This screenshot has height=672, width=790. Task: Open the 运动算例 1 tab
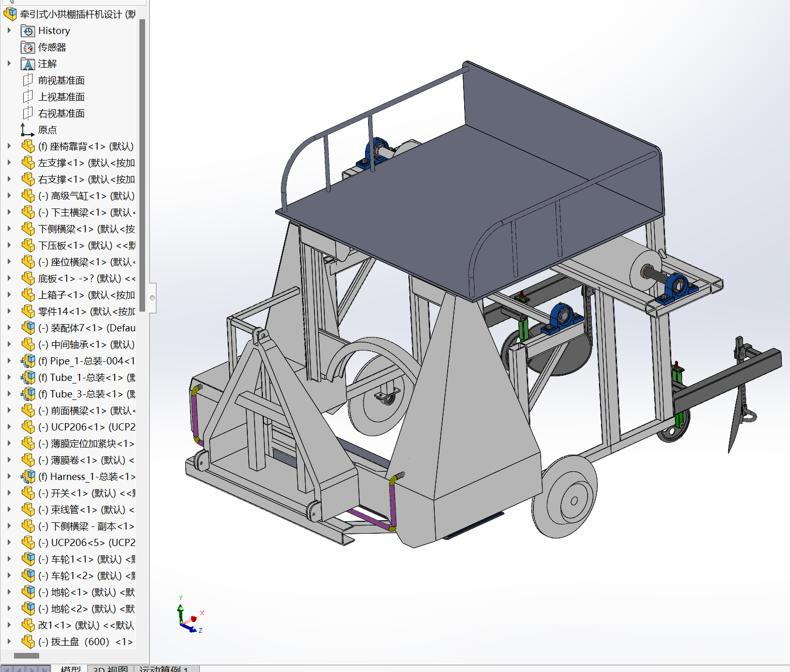point(163,668)
